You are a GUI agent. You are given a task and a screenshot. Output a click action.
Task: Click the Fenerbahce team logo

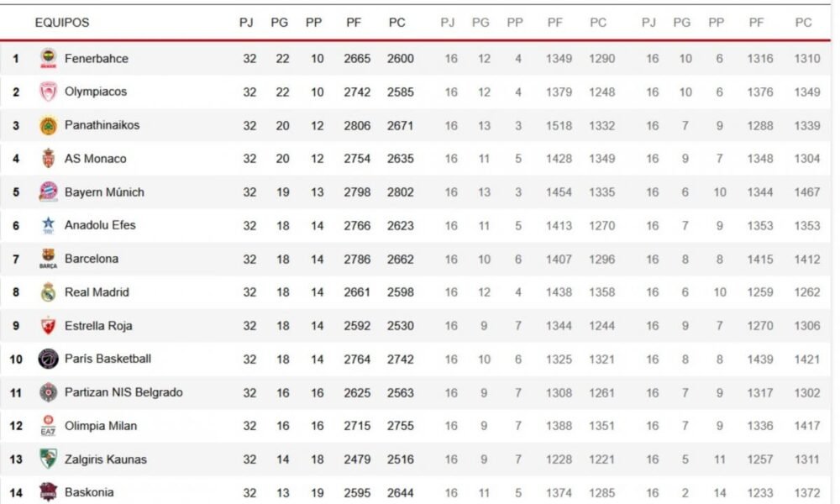pyautogui.click(x=48, y=58)
